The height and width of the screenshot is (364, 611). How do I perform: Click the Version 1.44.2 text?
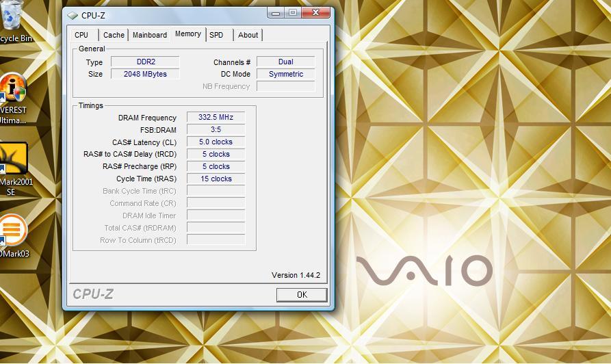click(x=296, y=275)
